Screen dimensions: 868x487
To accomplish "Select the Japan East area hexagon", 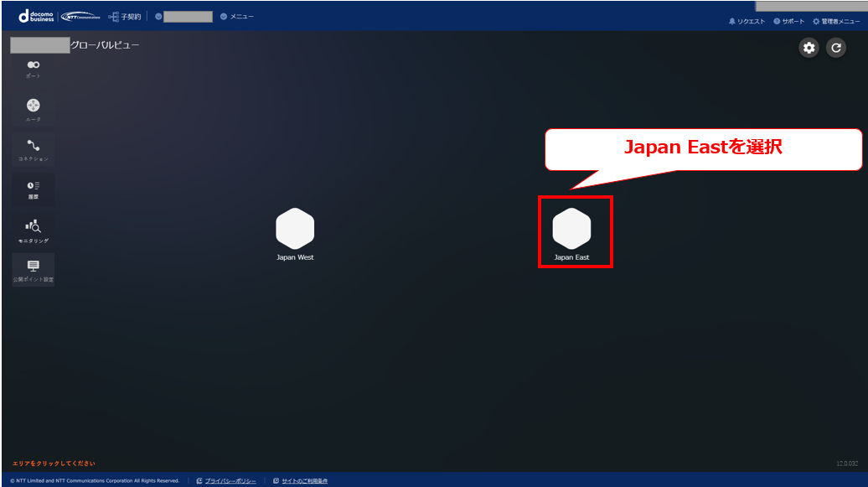I will [572, 229].
